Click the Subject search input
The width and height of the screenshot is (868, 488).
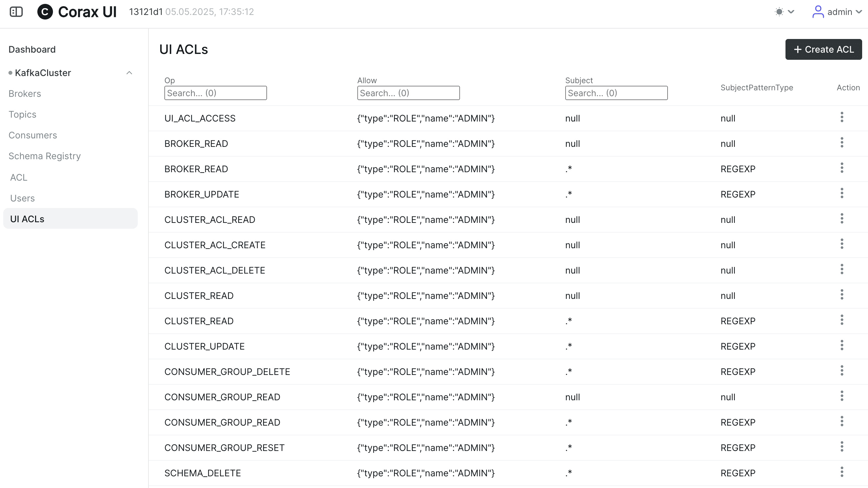coord(616,93)
